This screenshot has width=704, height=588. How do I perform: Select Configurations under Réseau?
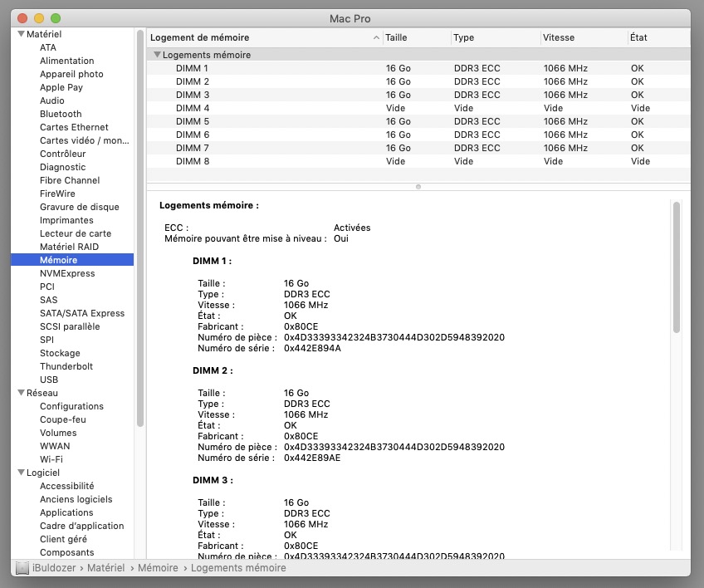[71, 406]
